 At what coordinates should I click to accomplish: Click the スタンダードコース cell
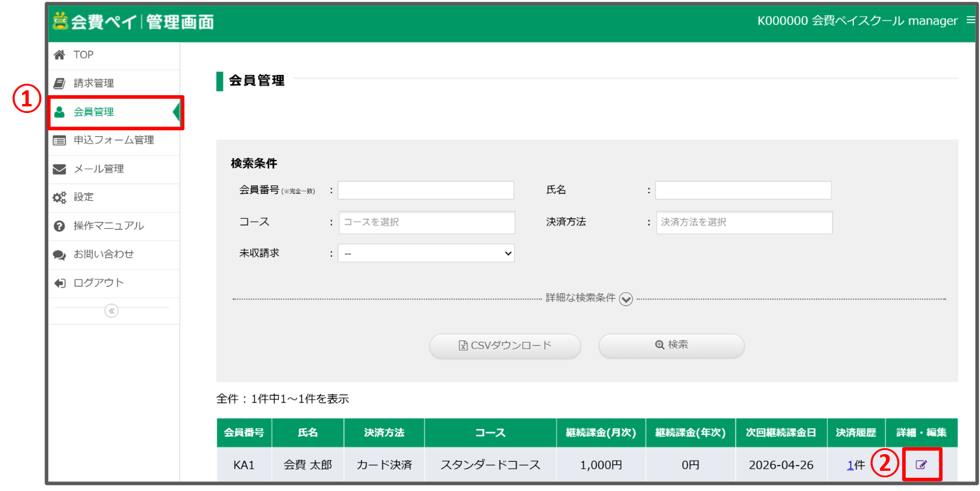pyautogui.click(x=491, y=465)
